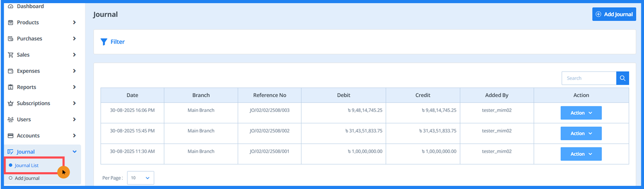Open the Dashboard menu item
The width and height of the screenshot is (644, 189).
[30, 6]
